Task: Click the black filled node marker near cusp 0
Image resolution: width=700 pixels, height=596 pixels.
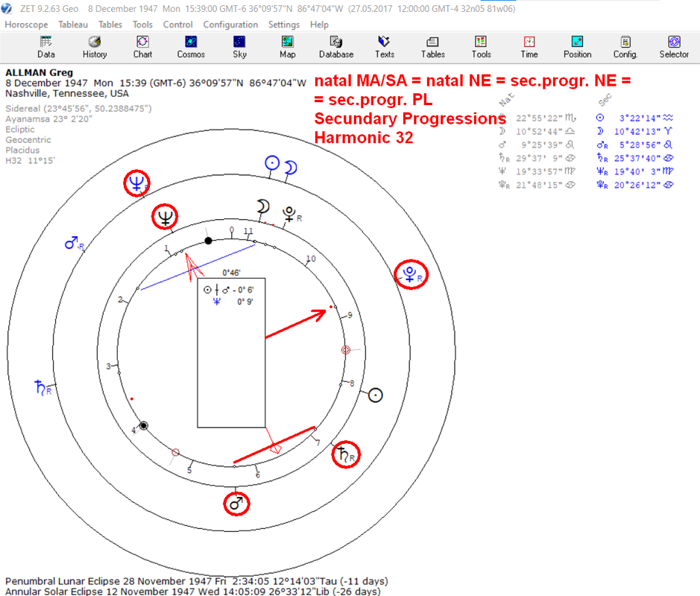Action: click(208, 241)
